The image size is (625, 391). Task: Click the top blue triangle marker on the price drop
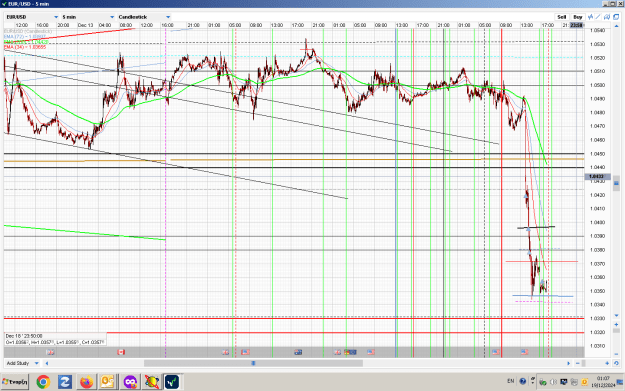[x=526, y=196]
